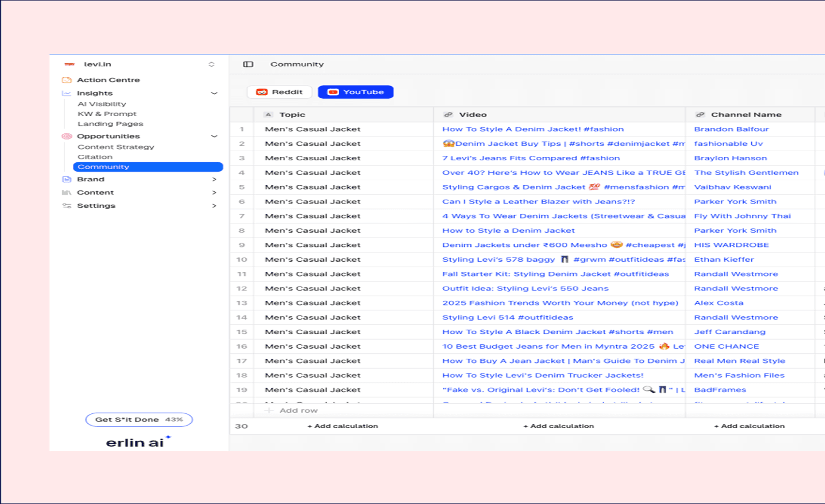Image resolution: width=825 pixels, height=504 pixels.
Task: Click the Action Centre icon
Action: pos(67,80)
